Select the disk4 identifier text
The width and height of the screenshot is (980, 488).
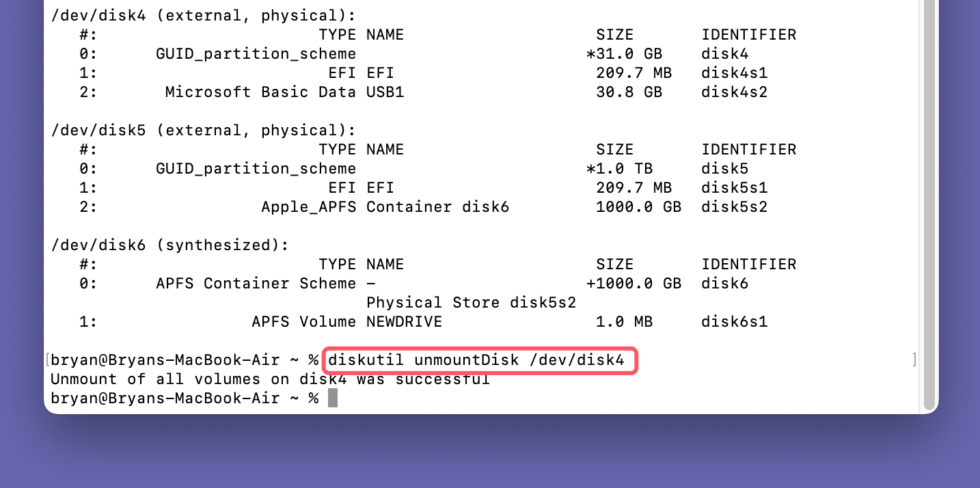[724, 53]
